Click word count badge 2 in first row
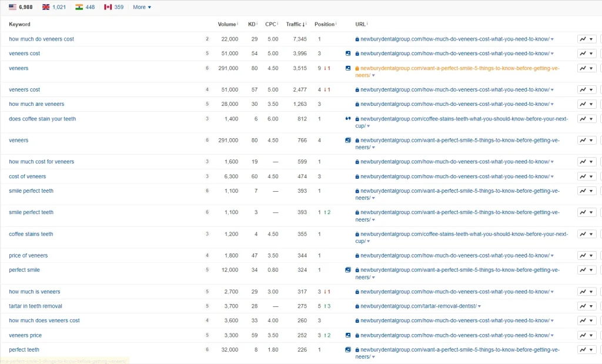The image size is (602, 364). click(x=207, y=39)
